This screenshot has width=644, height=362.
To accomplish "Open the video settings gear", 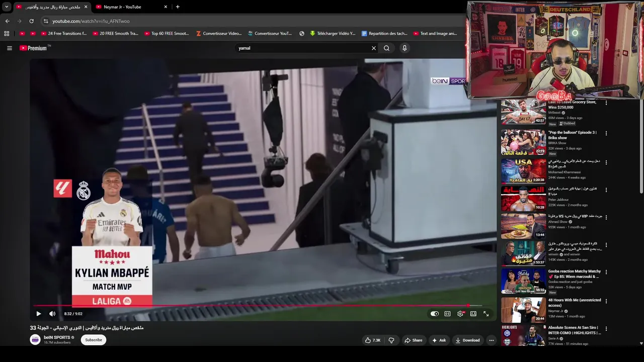I will 460,314.
